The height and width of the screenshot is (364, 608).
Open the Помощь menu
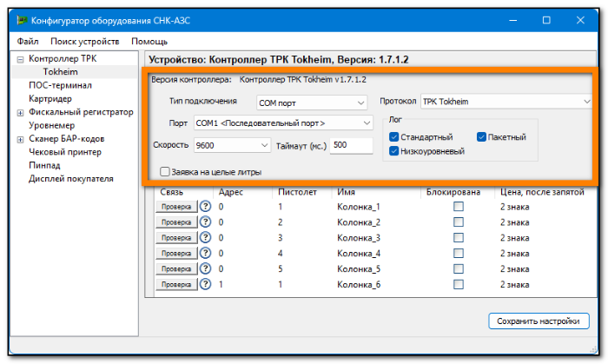[149, 41]
